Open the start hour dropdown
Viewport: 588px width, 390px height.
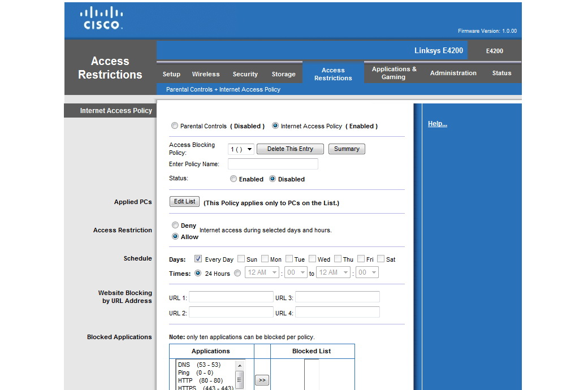pyautogui.click(x=262, y=272)
